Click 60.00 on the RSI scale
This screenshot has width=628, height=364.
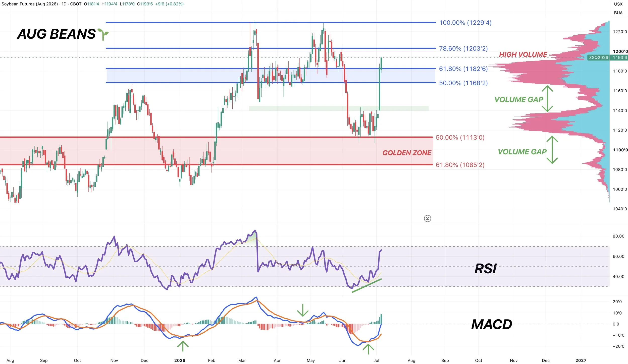click(618, 257)
